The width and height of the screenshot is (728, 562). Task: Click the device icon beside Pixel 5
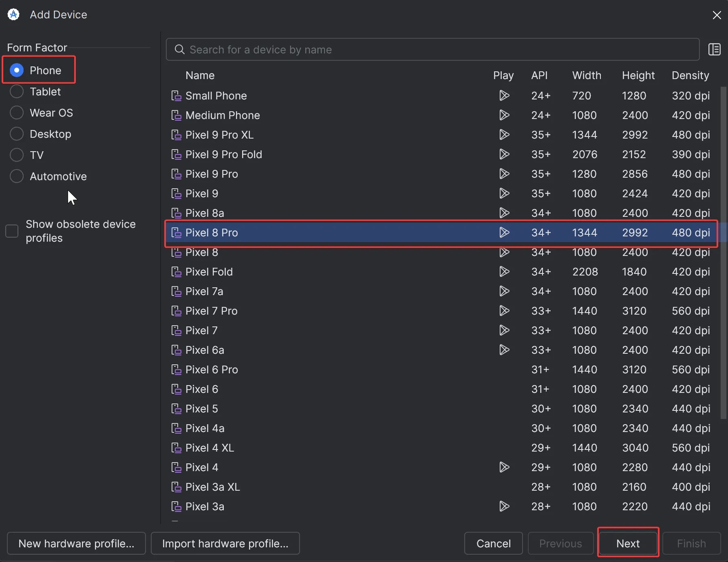pos(176,409)
